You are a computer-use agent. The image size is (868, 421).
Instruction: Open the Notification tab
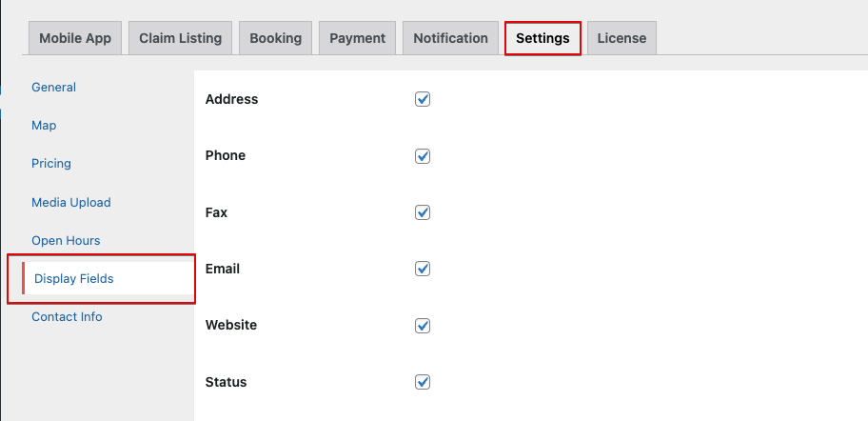450,38
